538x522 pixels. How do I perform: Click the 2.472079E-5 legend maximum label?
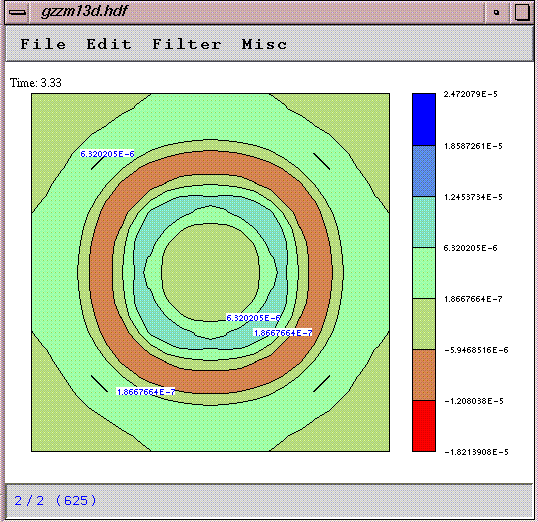[x=470, y=94]
